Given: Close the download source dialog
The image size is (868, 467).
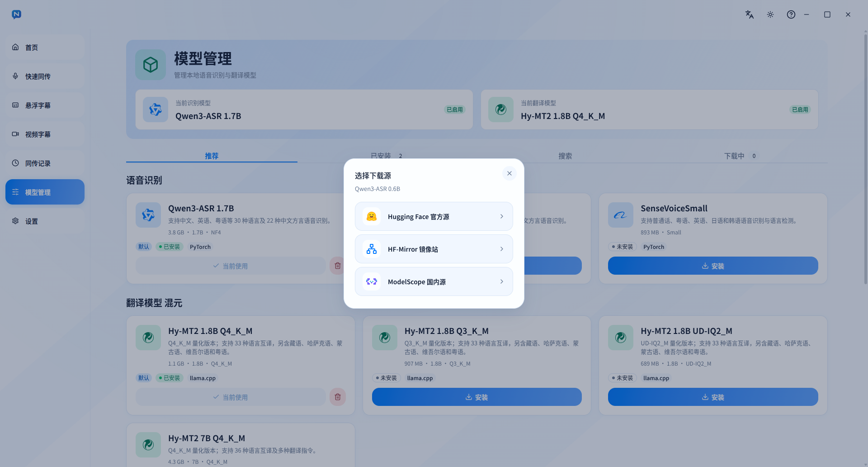Looking at the screenshot, I should pyautogui.click(x=509, y=173).
